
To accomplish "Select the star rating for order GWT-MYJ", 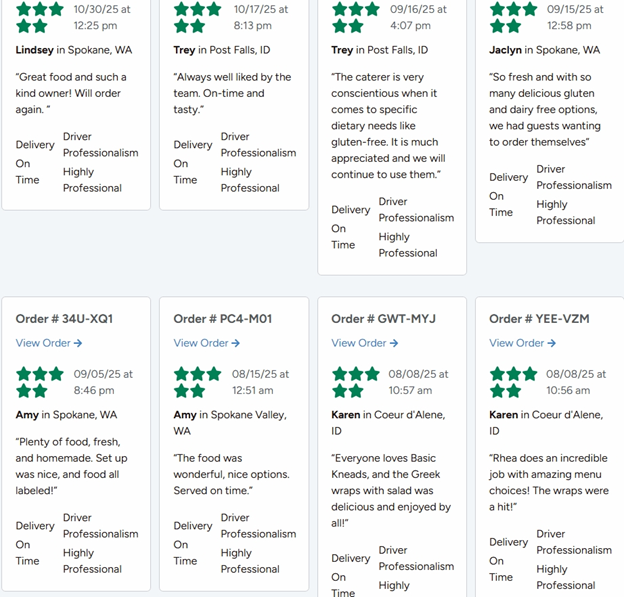I will point(356,382).
